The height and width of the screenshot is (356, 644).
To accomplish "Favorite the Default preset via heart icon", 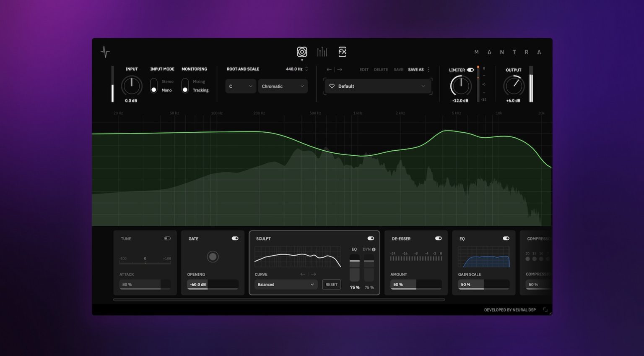I will coord(332,86).
